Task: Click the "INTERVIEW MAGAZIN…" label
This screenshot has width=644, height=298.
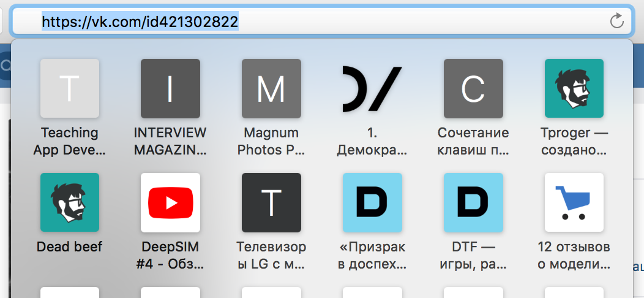Action: pos(170,141)
